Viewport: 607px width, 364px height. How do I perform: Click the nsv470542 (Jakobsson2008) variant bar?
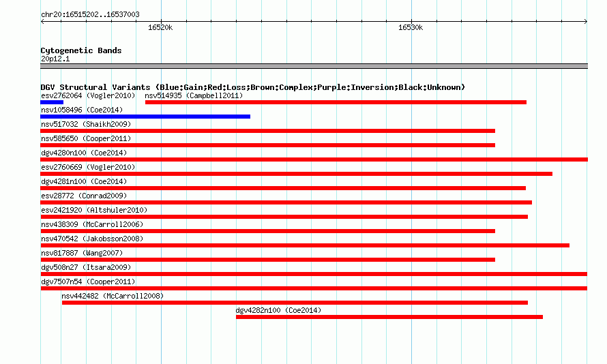(305, 245)
